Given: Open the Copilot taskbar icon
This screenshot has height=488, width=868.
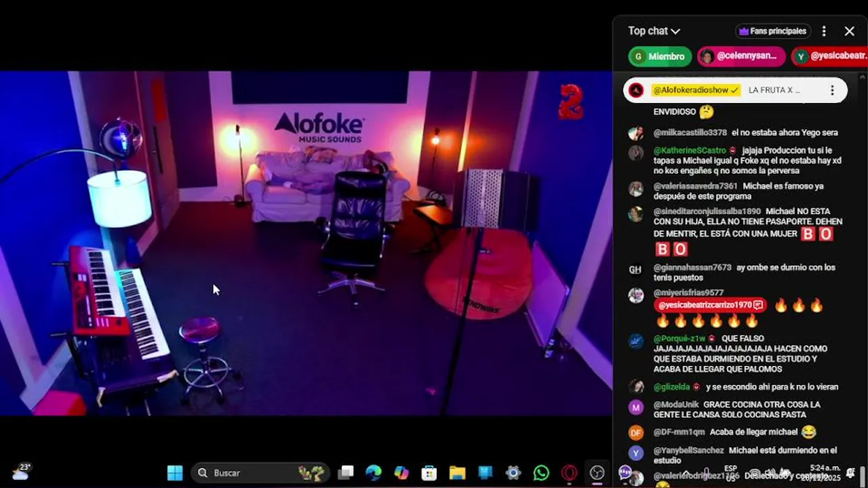Looking at the screenshot, I should pyautogui.click(x=401, y=473).
